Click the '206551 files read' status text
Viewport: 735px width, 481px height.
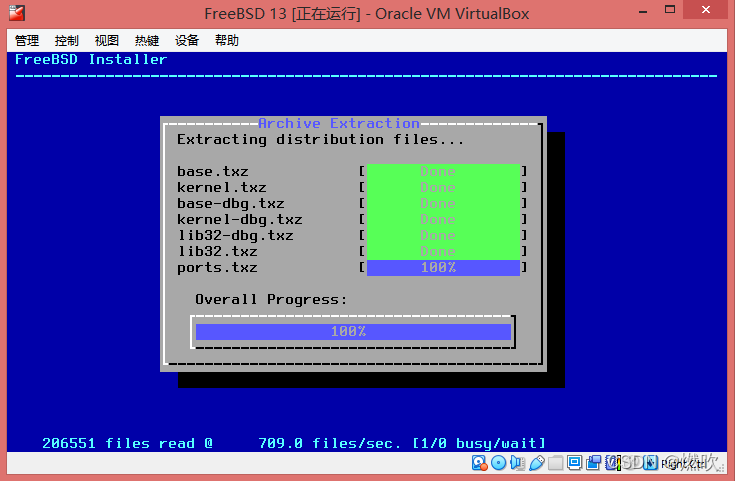tap(118, 443)
